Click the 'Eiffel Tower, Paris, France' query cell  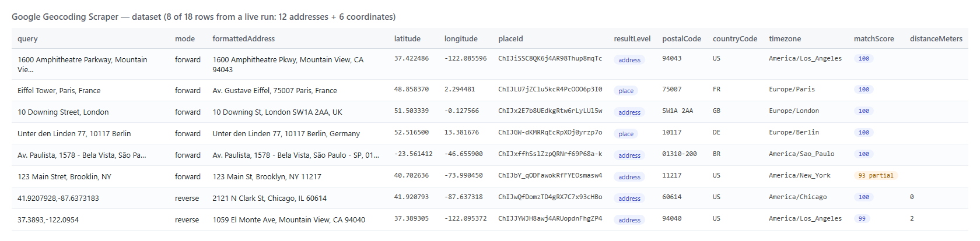pos(59,90)
